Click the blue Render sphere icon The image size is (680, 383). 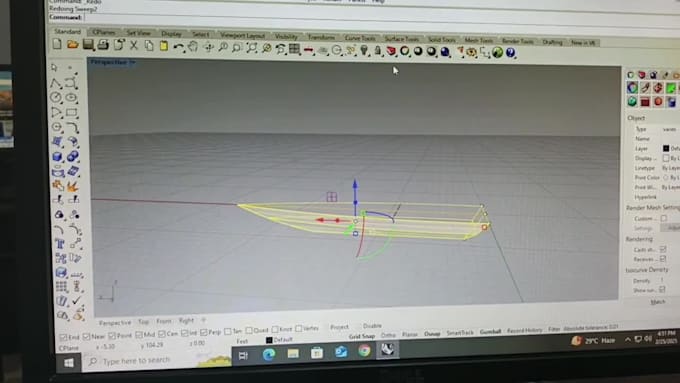tap(445, 52)
